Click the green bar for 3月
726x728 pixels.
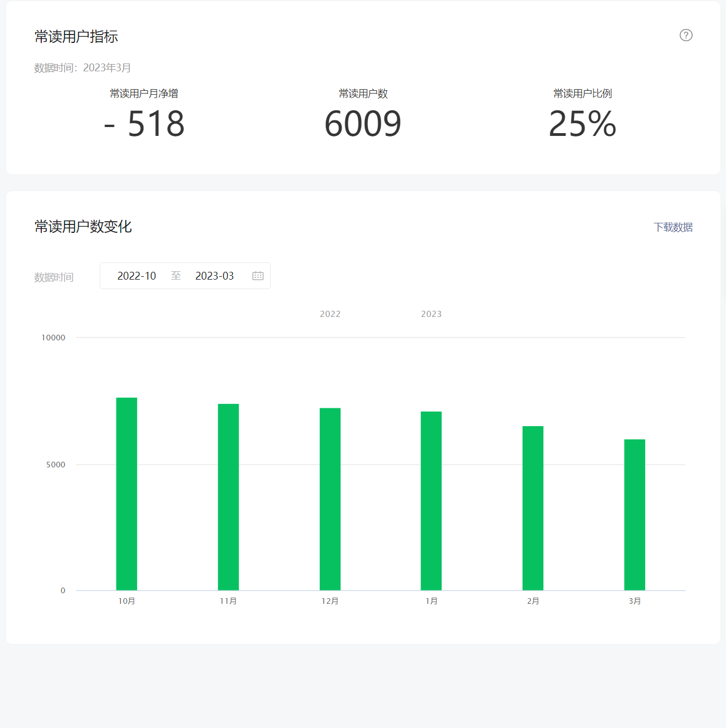point(635,515)
